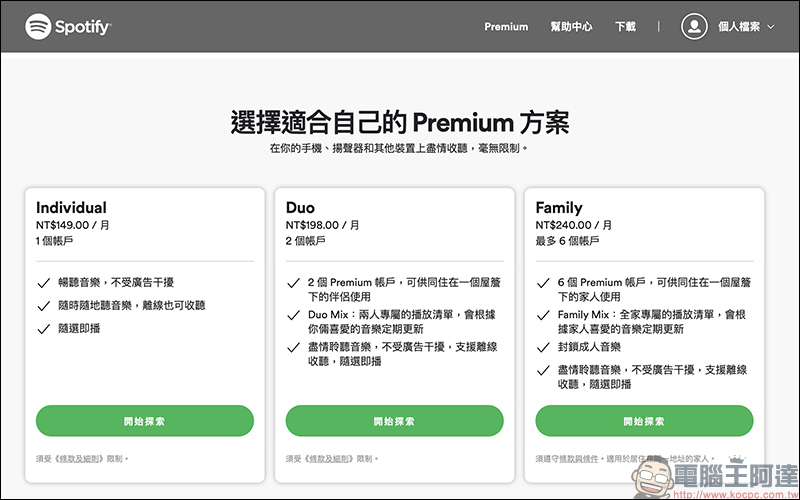This screenshot has height=500, width=800.
Task: Start the Individual plan with 開始探索
Action: (145, 421)
